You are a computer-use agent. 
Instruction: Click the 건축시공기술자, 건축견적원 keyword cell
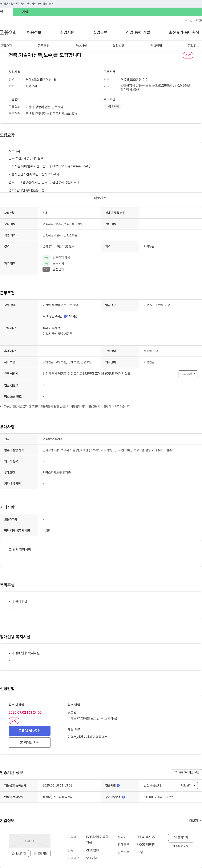tap(60, 235)
